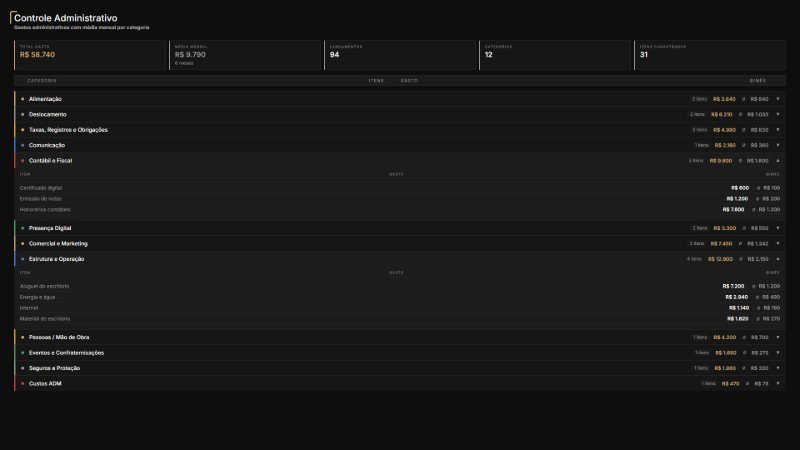Screen dimensions: 800x450
Task: Expand Custos ADM chevron
Action: pos(778,384)
